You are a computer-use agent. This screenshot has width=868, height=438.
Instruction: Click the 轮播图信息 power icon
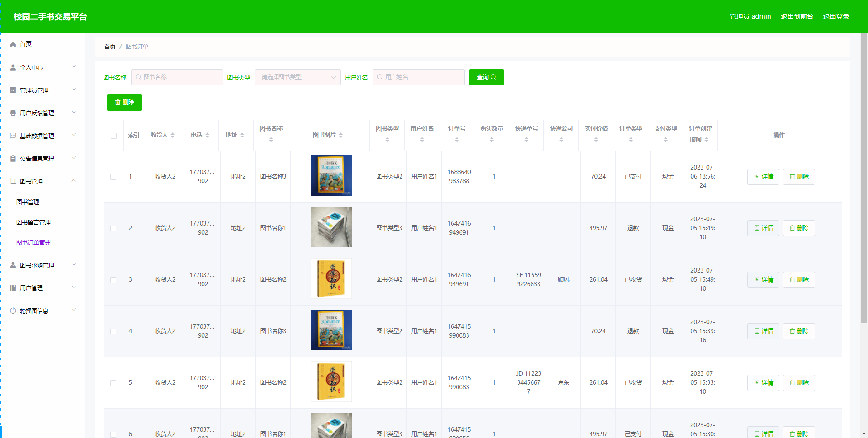pos(13,311)
